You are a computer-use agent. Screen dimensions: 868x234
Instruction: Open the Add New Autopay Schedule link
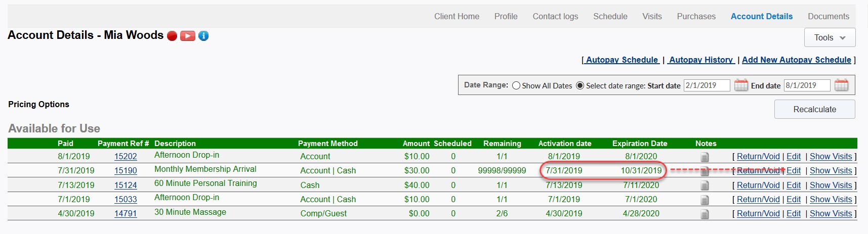coord(796,60)
